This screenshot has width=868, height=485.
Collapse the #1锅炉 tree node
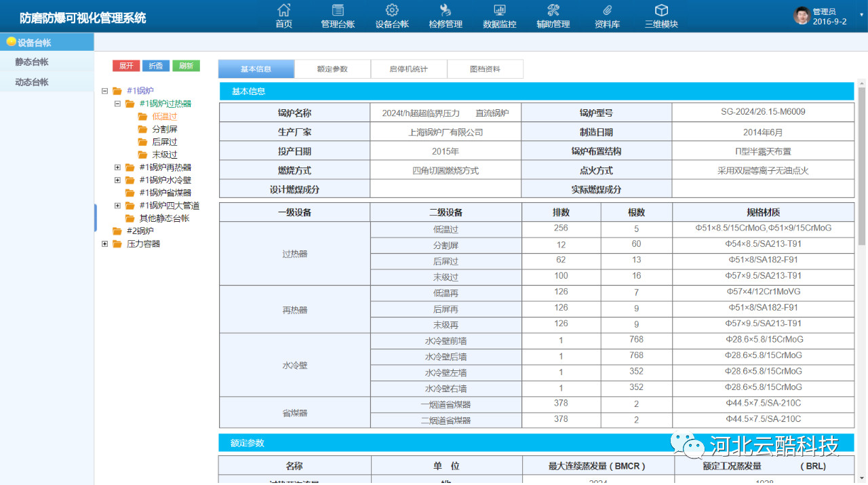point(104,91)
